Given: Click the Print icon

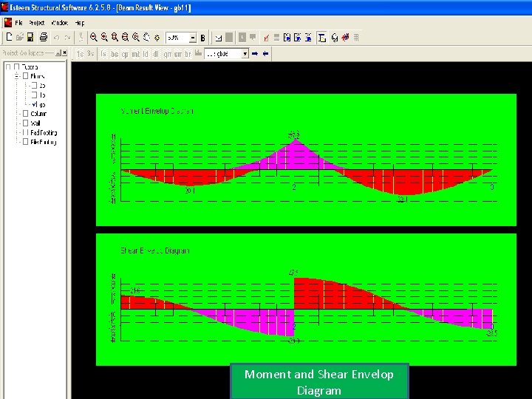Looking at the screenshot, I should pos(43,37).
